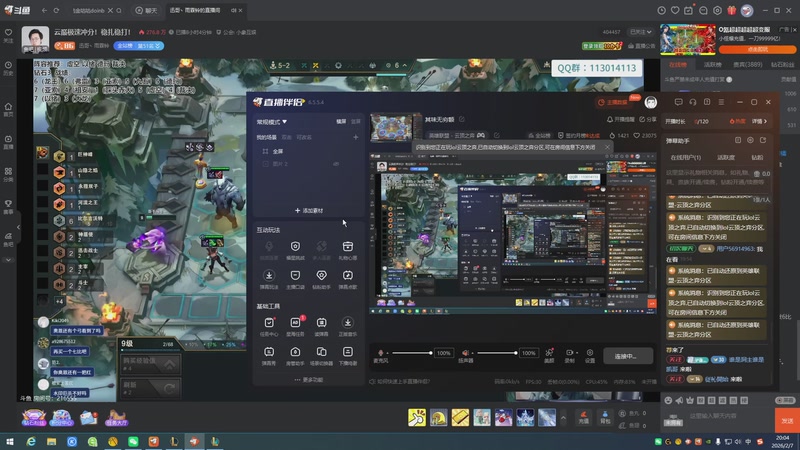The height and width of the screenshot is (450, 800).
Task: Expand the 已关注 dropdown in Douyu header
Action: click(641, 32)
